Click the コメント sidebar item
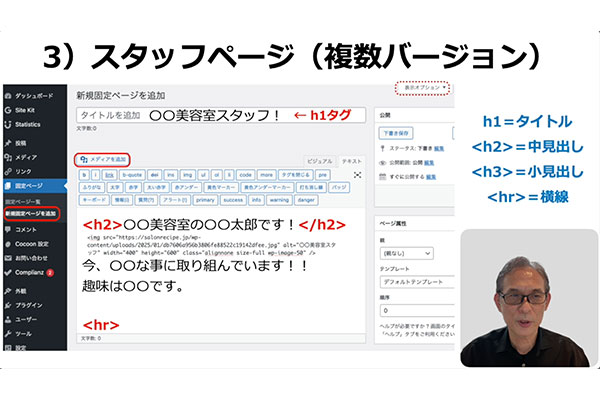The height and width of the screenshot is (400, 600). (26, 229)
